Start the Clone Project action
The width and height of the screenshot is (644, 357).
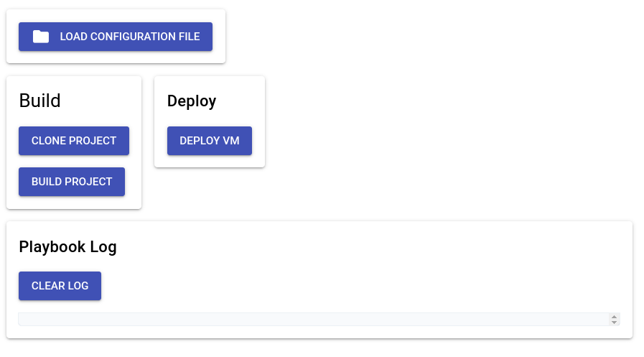[74, 141]
